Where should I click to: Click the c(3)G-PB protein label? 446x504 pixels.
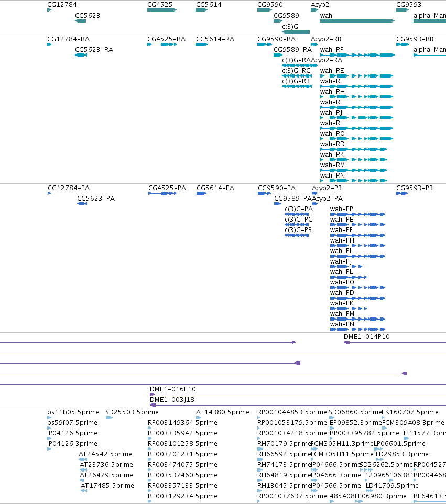tap(298, 230)
